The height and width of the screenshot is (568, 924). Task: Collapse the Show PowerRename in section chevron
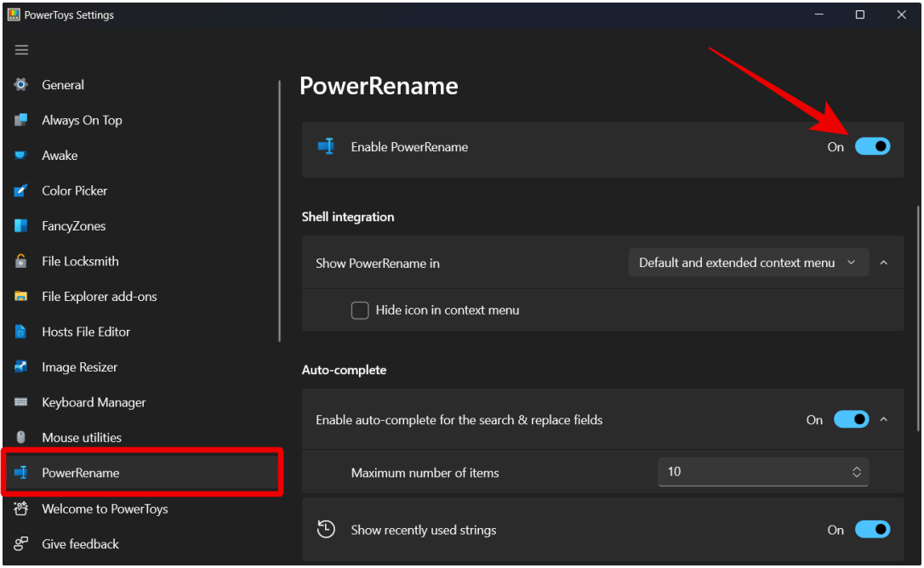(883, 263)
